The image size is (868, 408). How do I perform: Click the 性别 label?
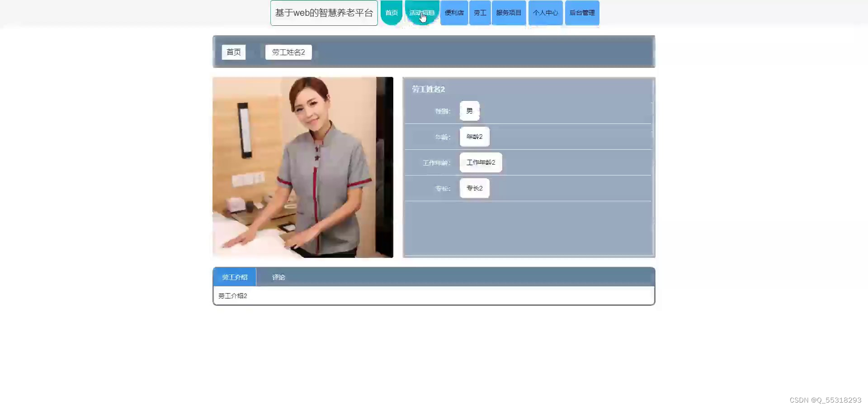pos(443,111)
